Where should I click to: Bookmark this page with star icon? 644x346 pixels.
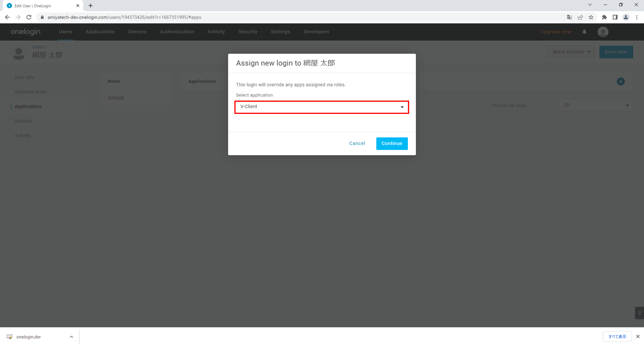591,17
